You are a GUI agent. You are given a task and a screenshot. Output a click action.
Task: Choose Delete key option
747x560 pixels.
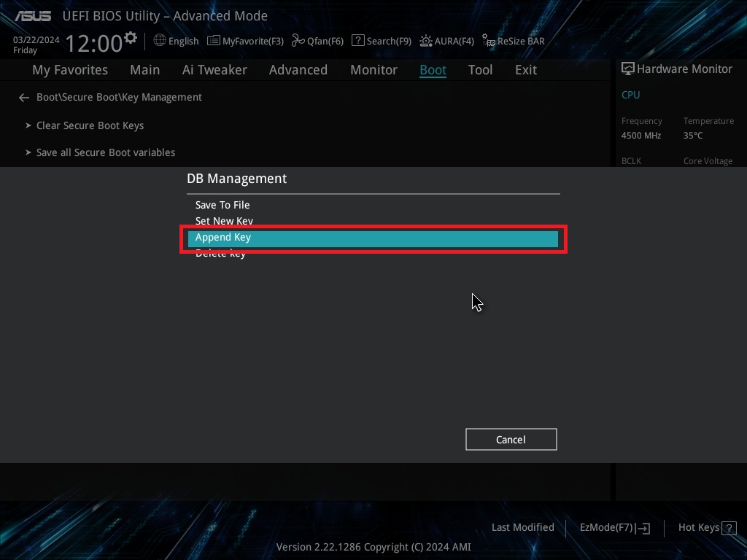pos(220,253)
